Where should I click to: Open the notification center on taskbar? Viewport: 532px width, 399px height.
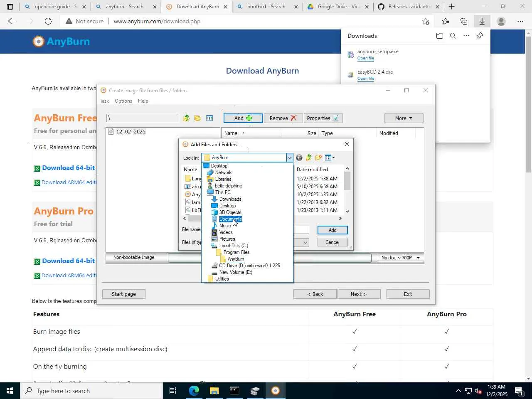519,391
